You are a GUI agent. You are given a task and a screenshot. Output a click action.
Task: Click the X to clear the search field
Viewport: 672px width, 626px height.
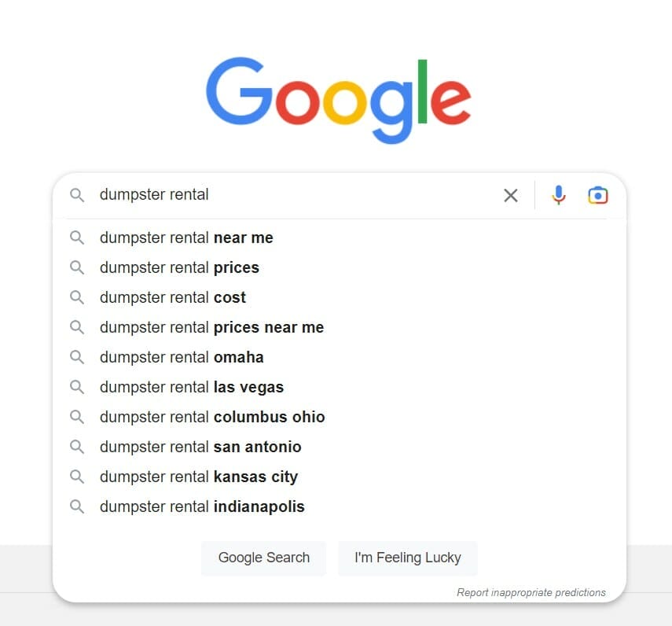pos(510,195)
